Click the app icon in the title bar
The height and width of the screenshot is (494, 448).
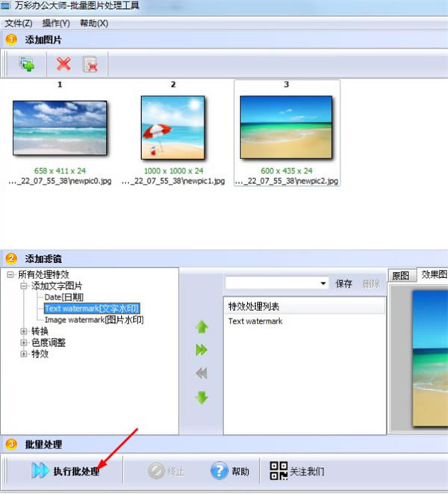click(x=6, y=5)
